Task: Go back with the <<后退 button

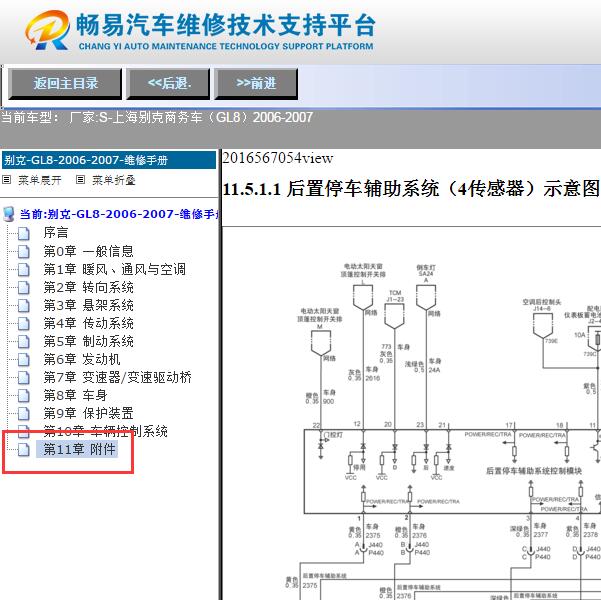Action: [x=169, y=84]
